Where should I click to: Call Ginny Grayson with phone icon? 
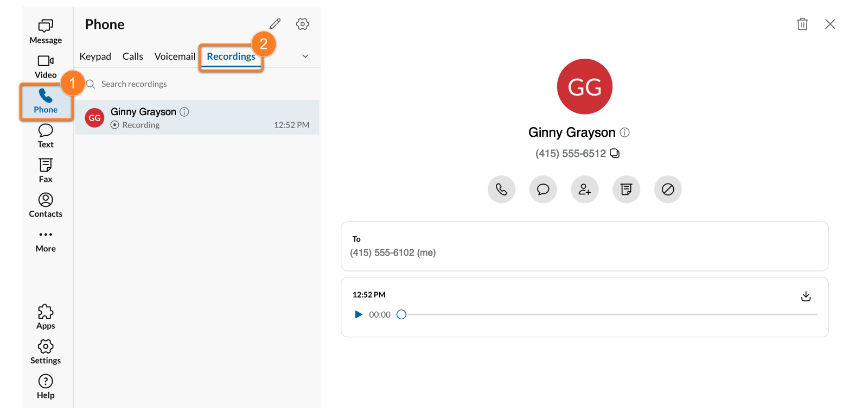(x=501, y=189)
